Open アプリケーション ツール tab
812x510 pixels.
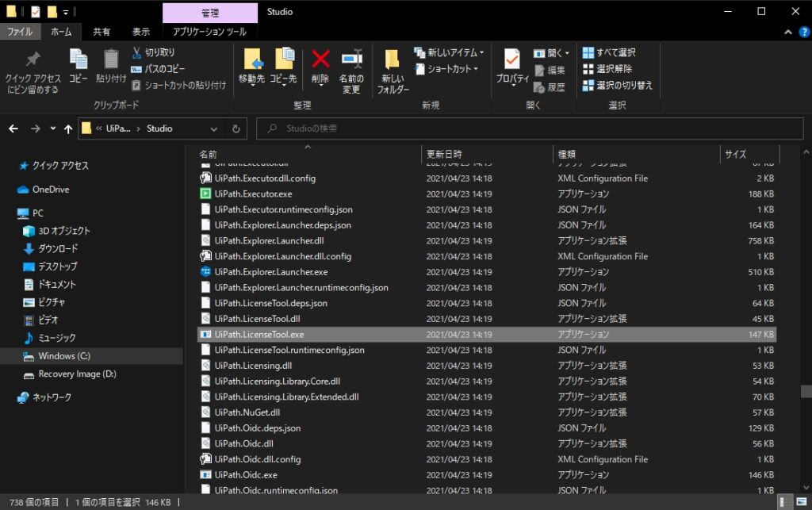tap(209, 32)
